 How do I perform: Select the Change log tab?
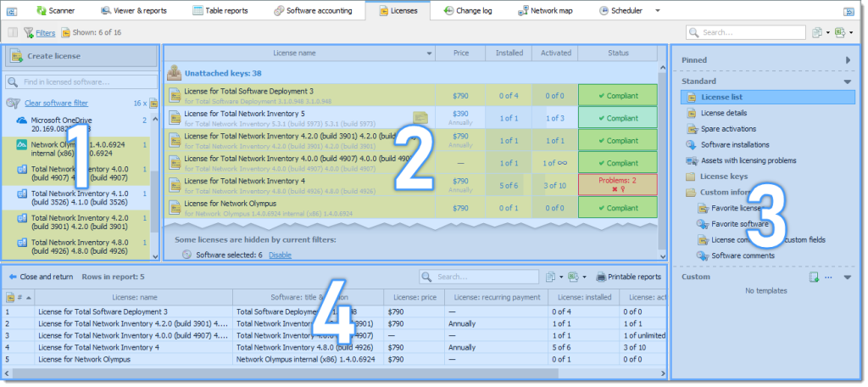tap(468, 10)
